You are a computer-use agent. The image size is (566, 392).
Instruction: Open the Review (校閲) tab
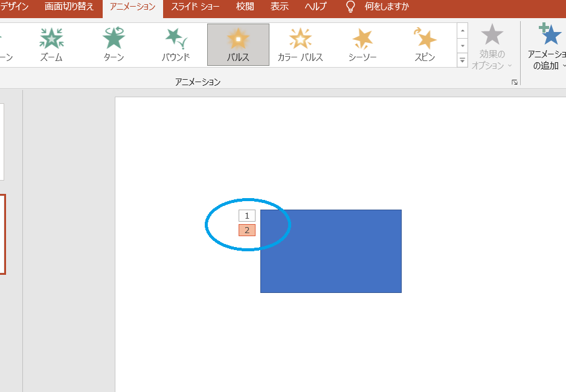[245, 7]
